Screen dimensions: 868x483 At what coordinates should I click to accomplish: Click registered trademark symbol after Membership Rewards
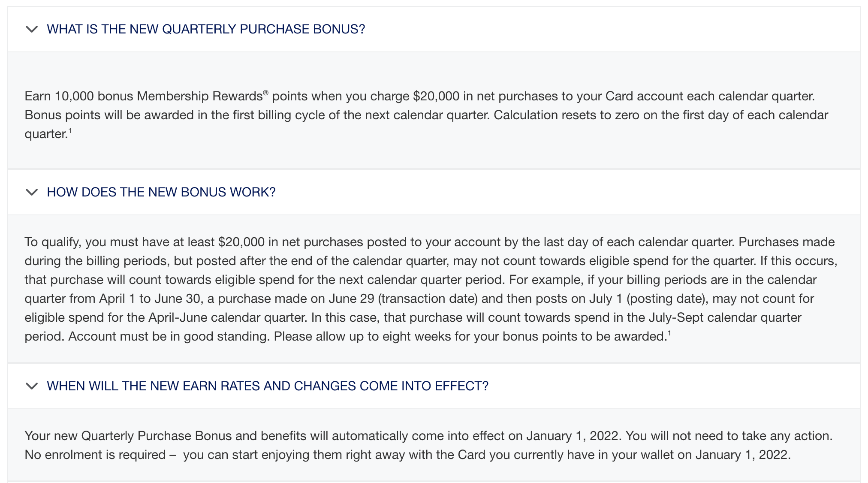click(x=266, y=93)
